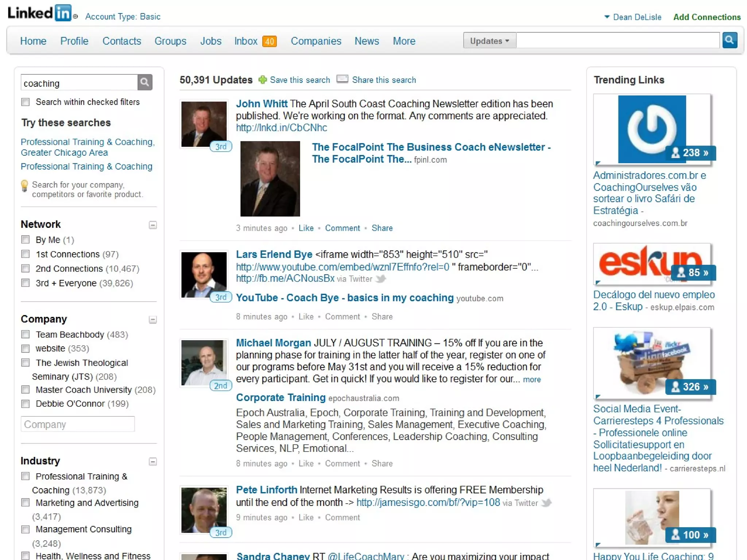Click the 238 viewers badge on trending link

click(x=690, y=153)
